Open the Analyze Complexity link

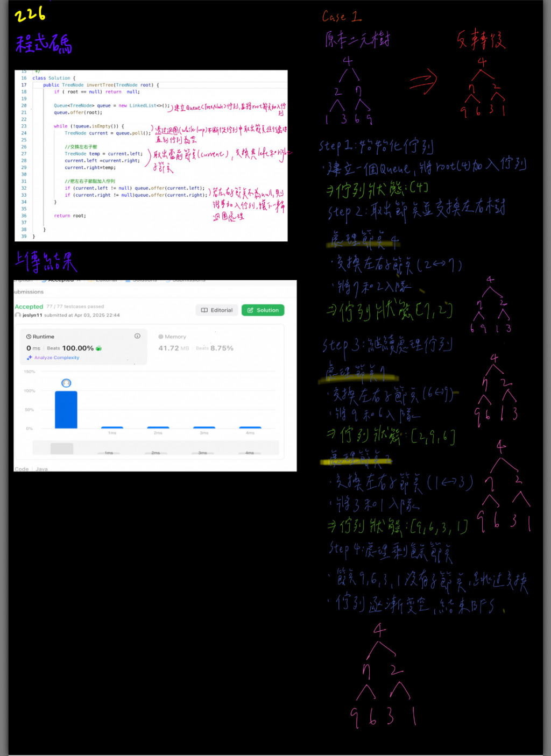pyautogui.click(x=56, y=358)
